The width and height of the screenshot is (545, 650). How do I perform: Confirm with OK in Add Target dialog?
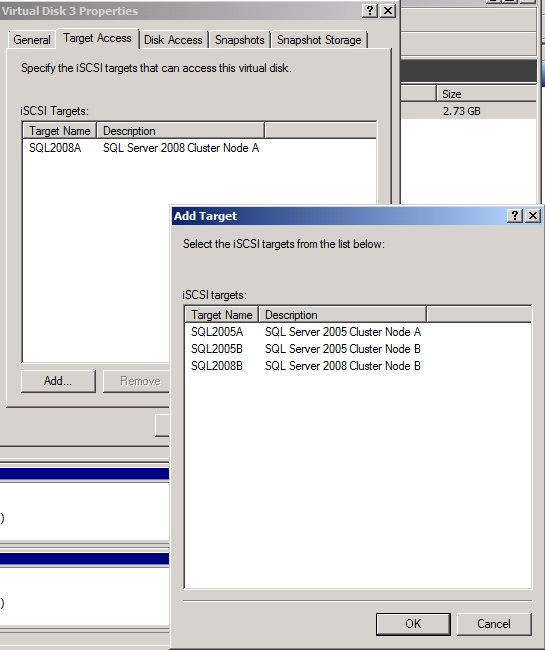tap(413, 624)
